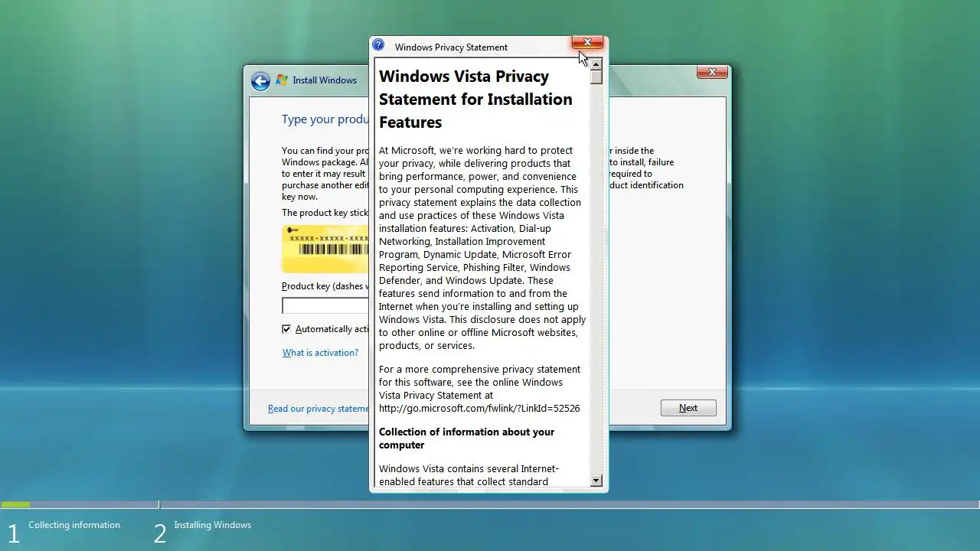Click the scroll up arrow in privacy statement
Screen dimensions: 980x551
[596, 64]
